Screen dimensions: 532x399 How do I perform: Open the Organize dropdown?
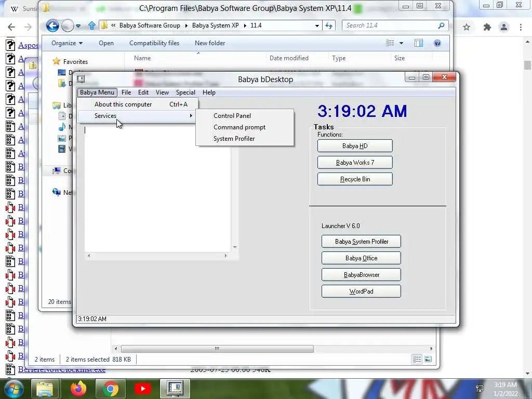pos(67,43)
